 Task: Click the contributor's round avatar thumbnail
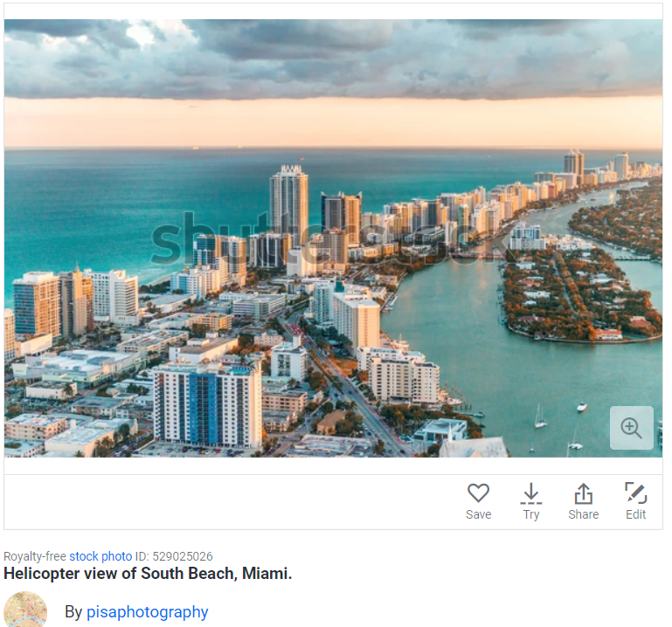[25, 610]
